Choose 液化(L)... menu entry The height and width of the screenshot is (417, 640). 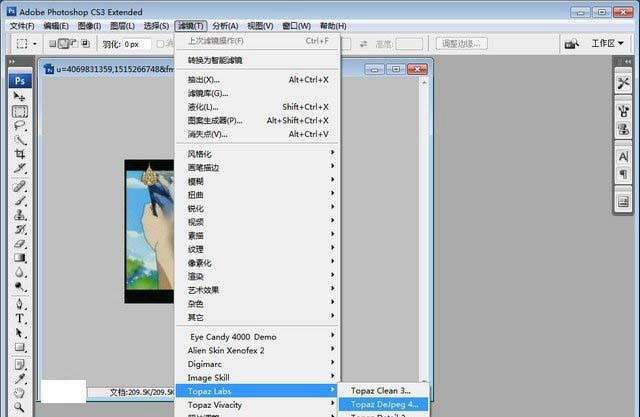click(258, 107)
